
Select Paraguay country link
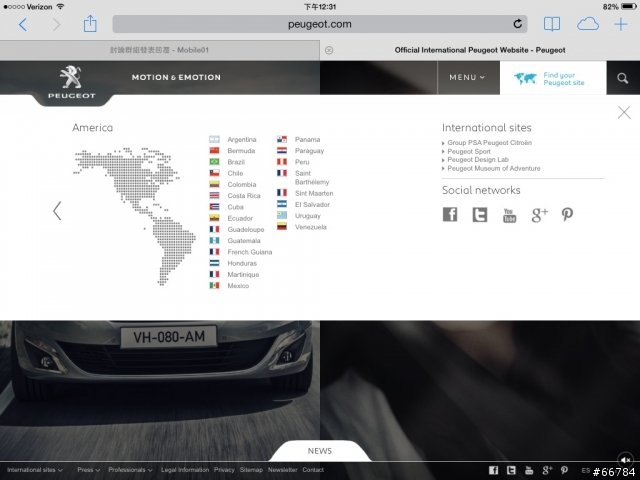pos(309,151)
